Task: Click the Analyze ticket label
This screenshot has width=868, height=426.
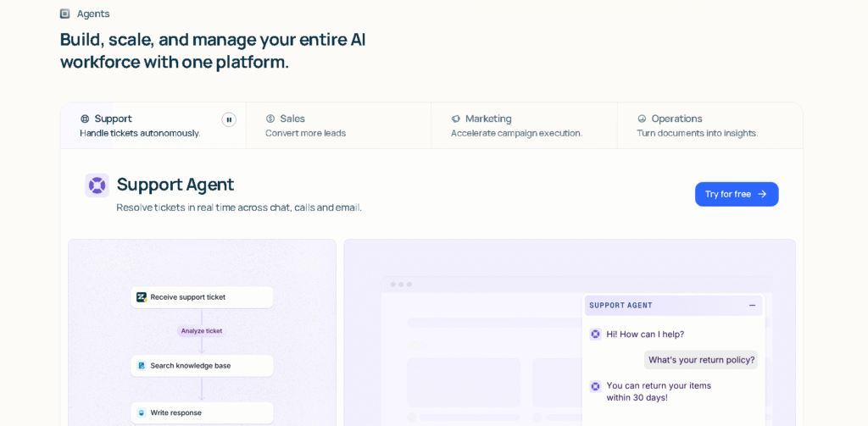Action: 202,331
